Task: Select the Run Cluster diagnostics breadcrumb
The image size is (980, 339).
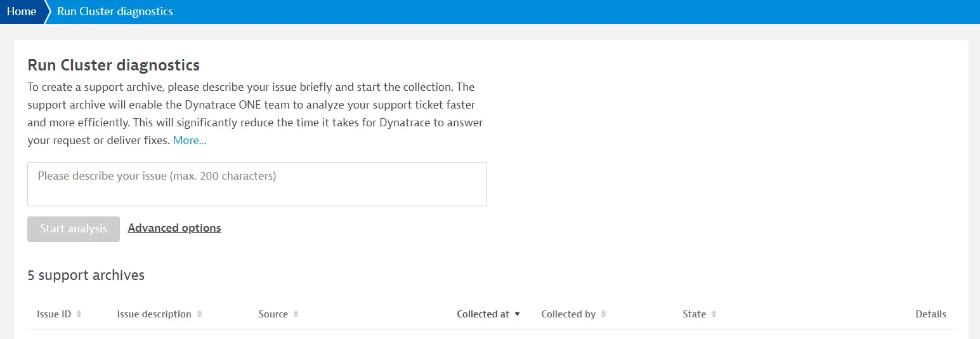Action: pyautogui.click(x=115, y=11)
